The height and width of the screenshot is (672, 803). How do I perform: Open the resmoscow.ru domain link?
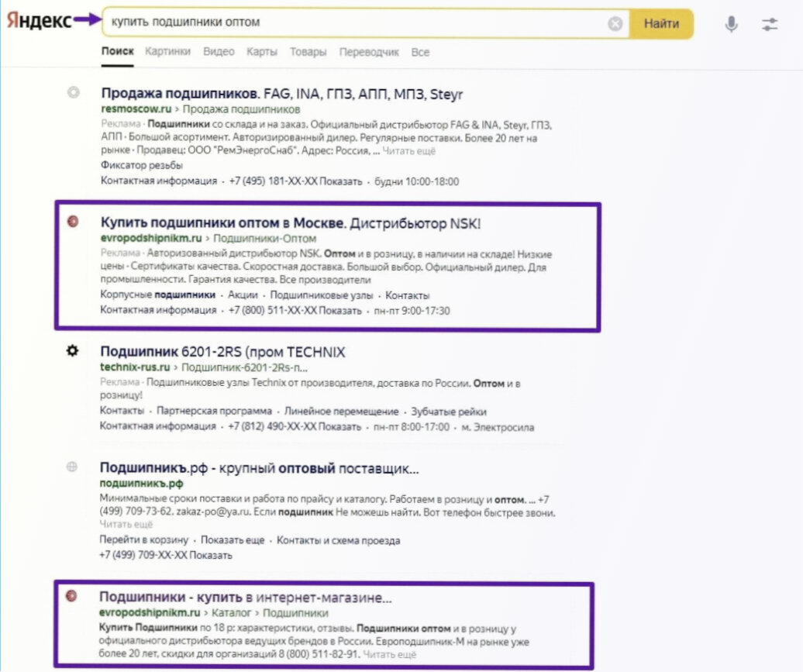pyautogui.click(x=136, y=109)
